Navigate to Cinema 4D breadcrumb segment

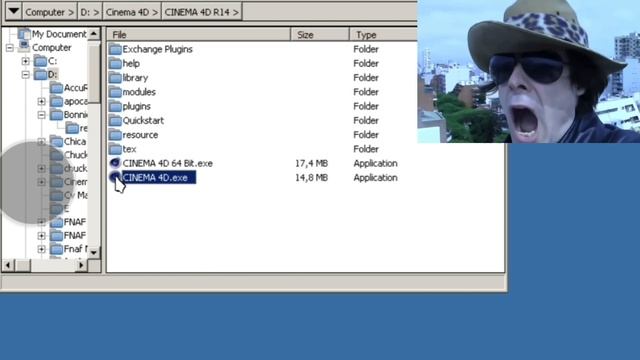point(132,12)
